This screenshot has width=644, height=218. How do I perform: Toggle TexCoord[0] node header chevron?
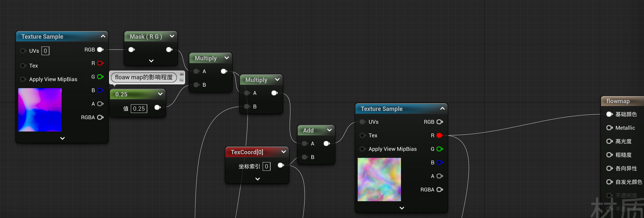click(x=283, y=152)
